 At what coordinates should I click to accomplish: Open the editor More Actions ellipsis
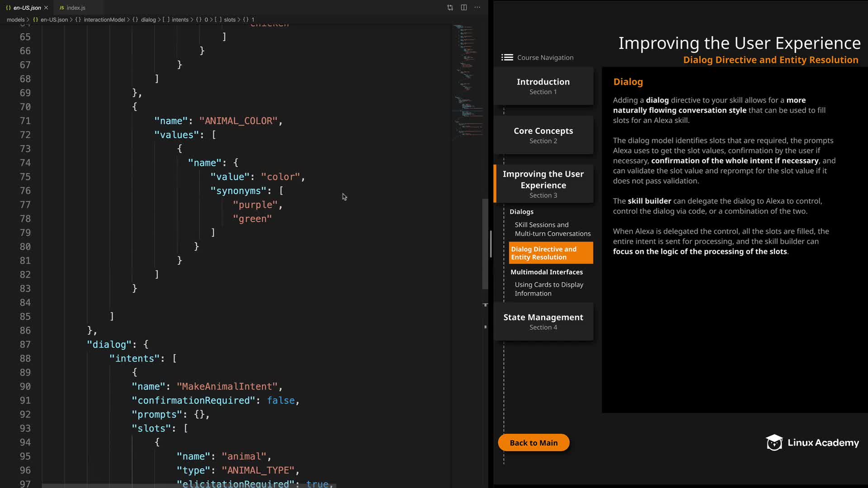tap(477, 8)
